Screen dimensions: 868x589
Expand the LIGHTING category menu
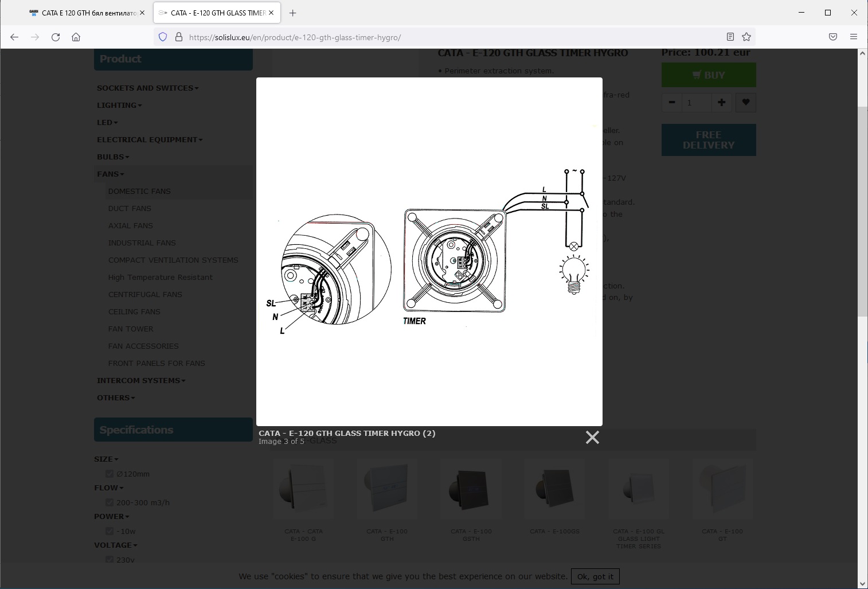119,106
